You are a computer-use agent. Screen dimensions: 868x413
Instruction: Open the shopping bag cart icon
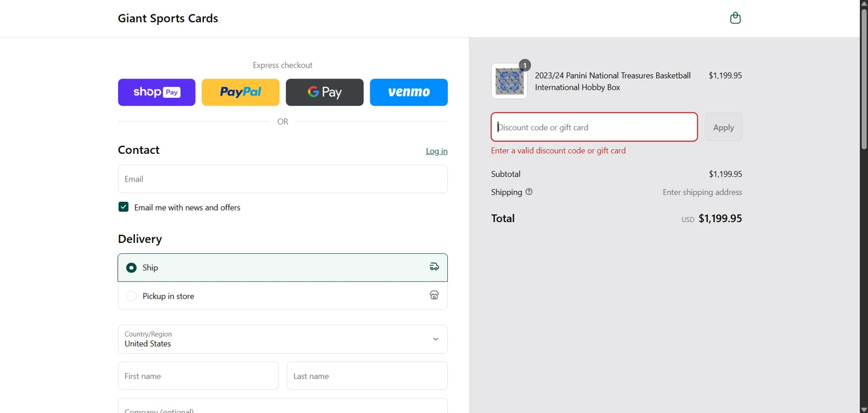(x=735, y=18)
